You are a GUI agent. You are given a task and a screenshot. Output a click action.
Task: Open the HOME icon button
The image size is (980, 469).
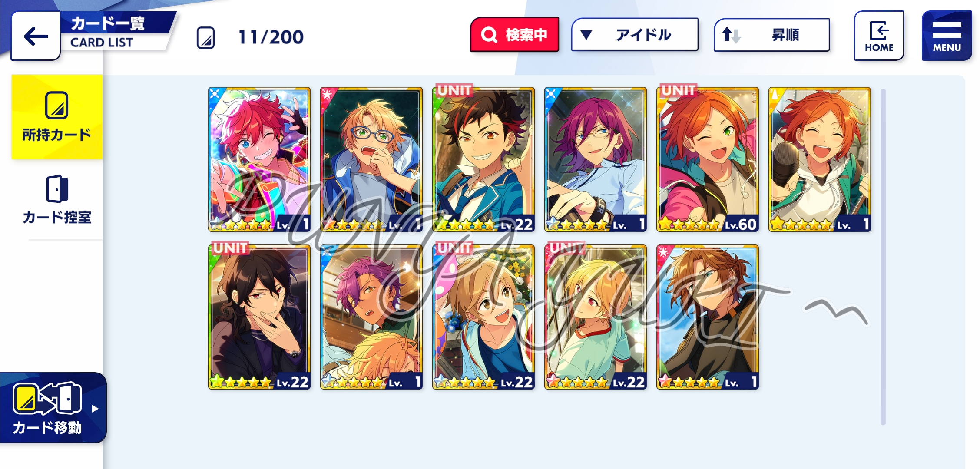click(879, 36)
